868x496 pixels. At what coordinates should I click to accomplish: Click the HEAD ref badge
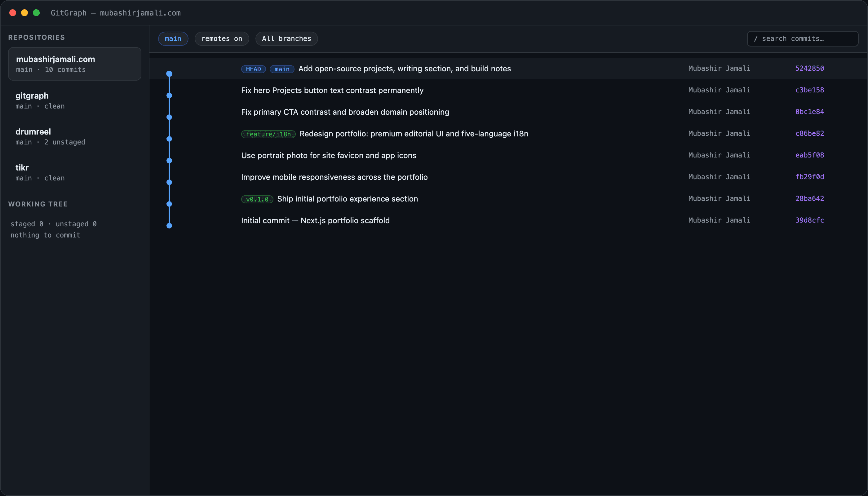tap(254, 69)
